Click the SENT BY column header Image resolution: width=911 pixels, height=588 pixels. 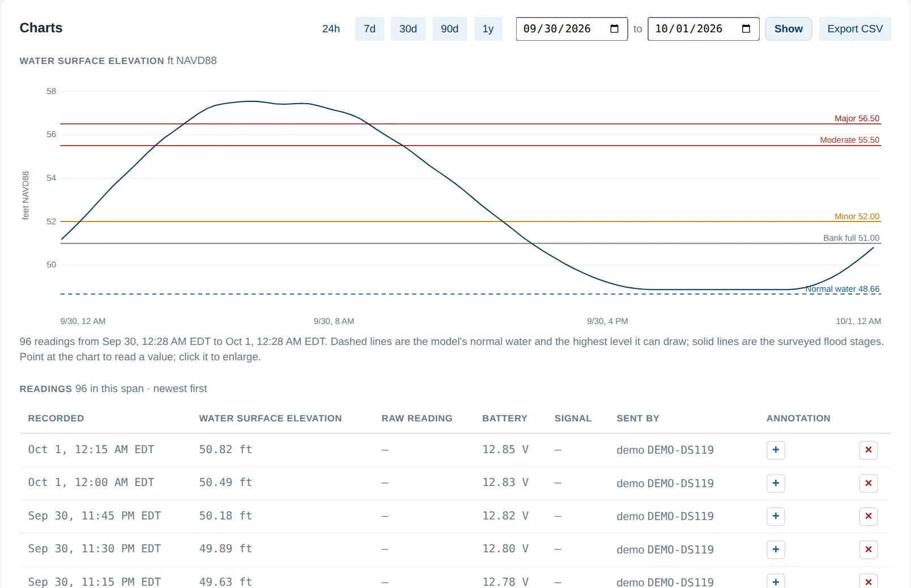[638, 419]
